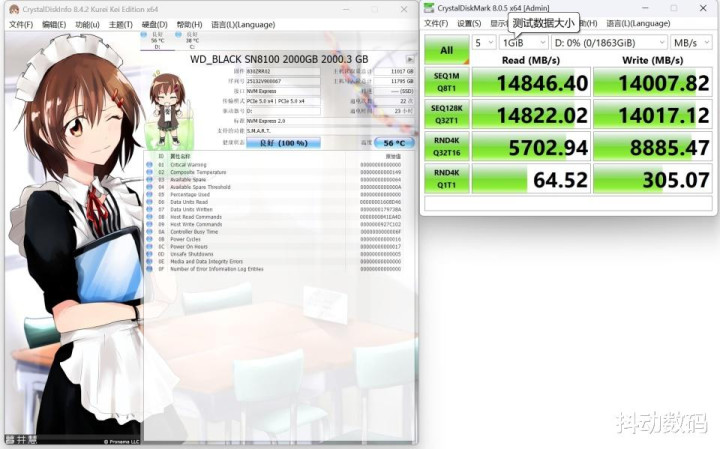Click the Percentage Used status dot

tap(149, 194)
